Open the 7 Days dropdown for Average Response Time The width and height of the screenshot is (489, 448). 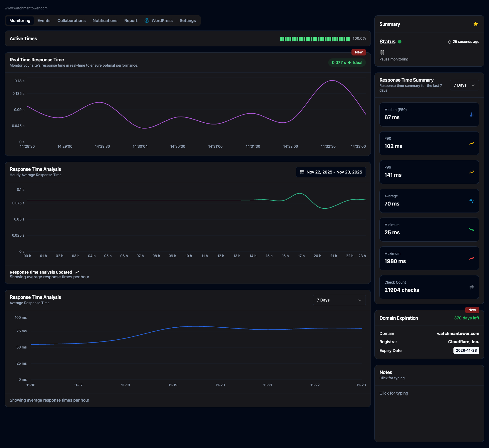pyautogui.click(x=339, y=300)
